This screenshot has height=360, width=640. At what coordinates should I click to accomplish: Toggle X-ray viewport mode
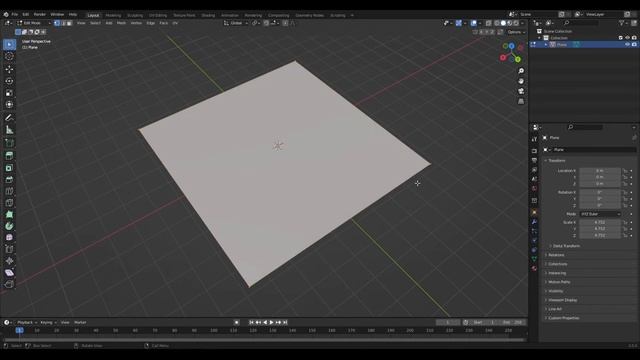(x=489, y=23)
